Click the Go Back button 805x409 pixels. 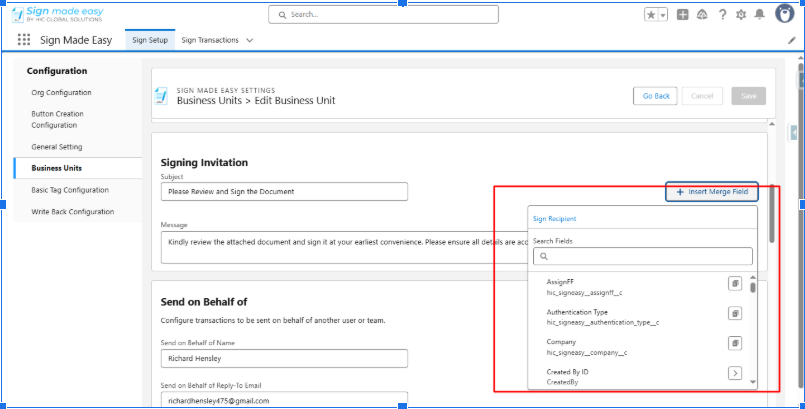pos(656,96)
